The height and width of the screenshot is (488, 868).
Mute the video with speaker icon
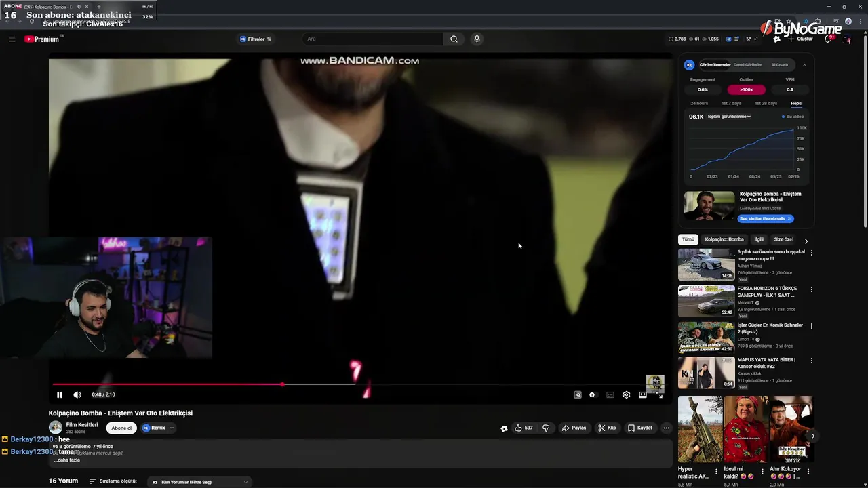[x=77, y=394]
